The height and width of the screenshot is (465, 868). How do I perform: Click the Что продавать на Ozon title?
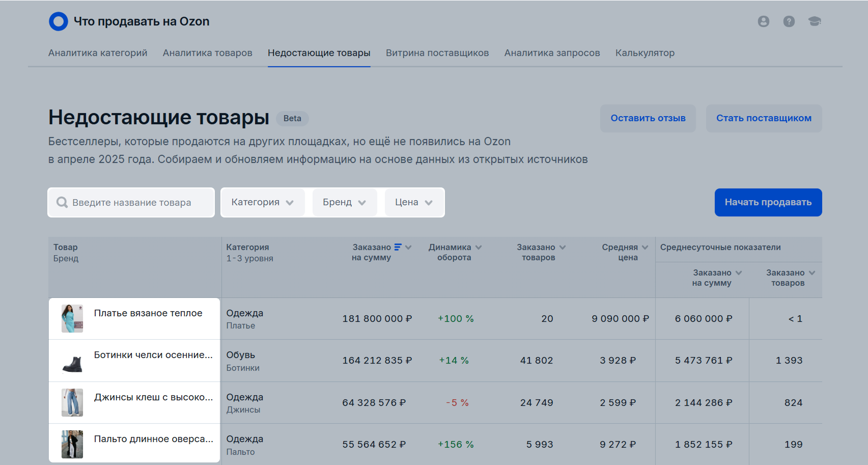point(142,21)
